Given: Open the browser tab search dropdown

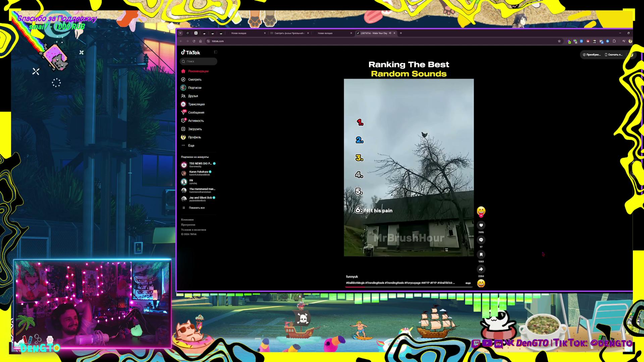Looking at the screenshot, I should [x=180, y=33].
